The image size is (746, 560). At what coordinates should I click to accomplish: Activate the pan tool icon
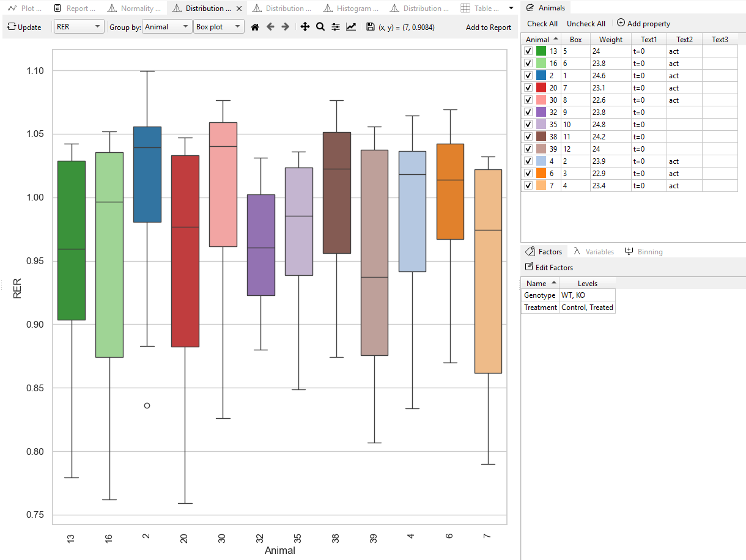pyautogui.click(x=305, y=27)
